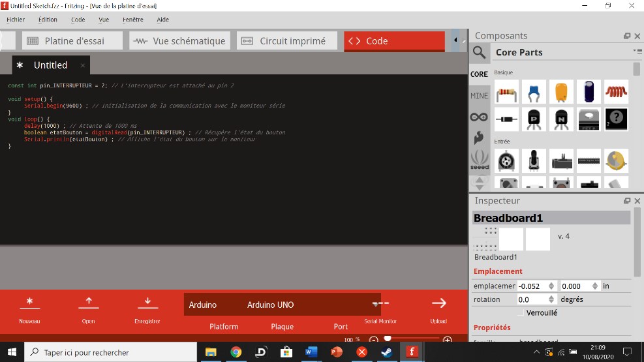Click the Nouveau sketch icon
This screenshot has width=644, height=362.
pos(29,302)
